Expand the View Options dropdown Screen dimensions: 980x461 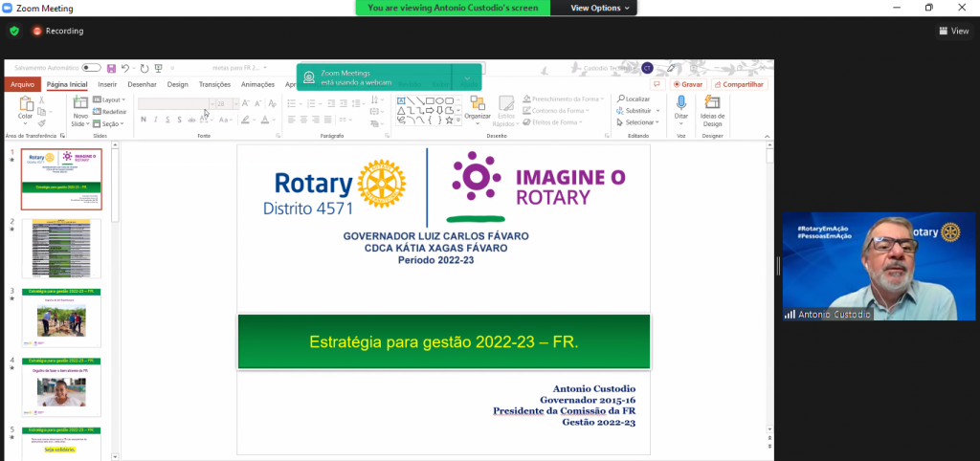(x=600, y=8)
